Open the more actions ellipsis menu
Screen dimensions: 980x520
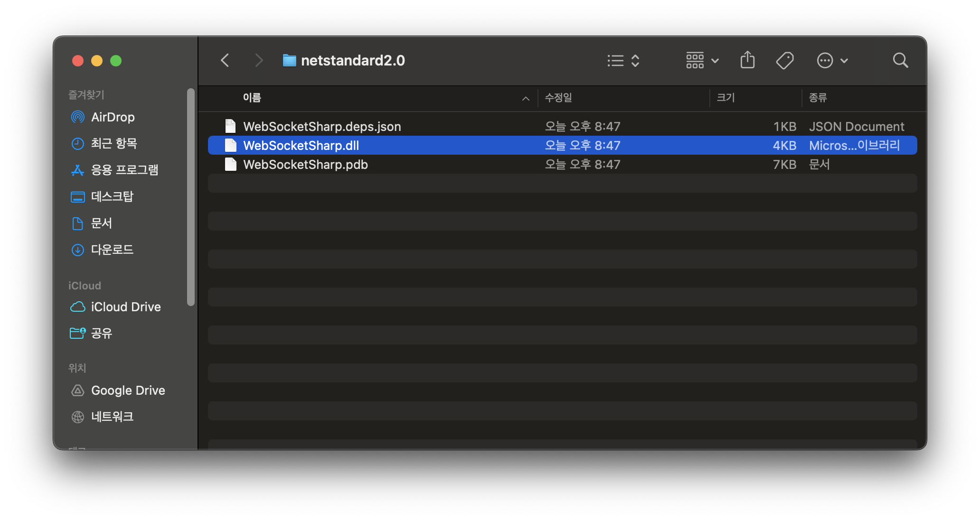(832, 60)
